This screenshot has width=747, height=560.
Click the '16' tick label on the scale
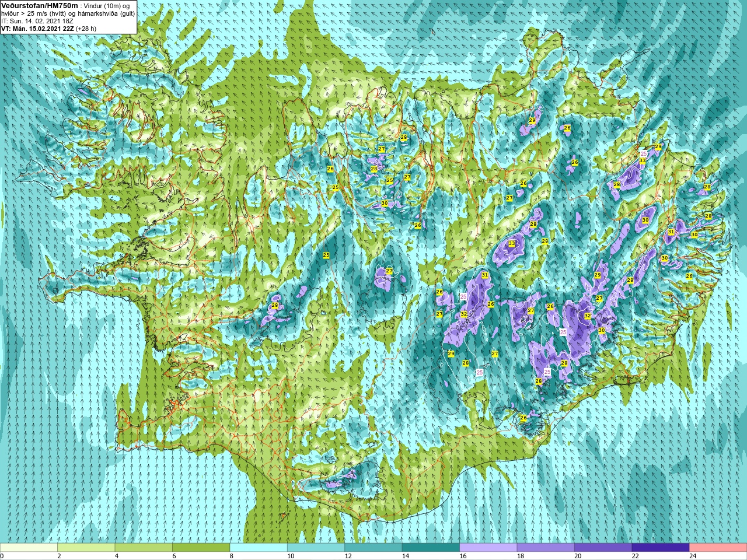tap(463, 556)
